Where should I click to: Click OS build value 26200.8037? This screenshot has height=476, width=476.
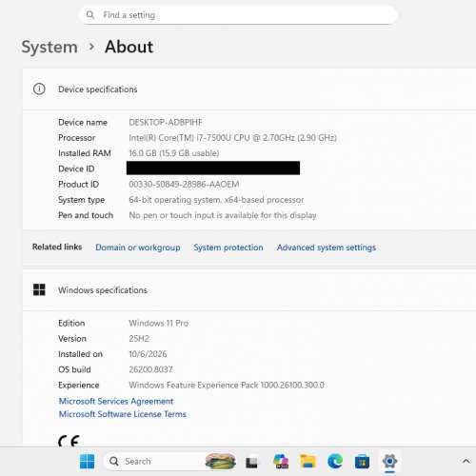150,369
